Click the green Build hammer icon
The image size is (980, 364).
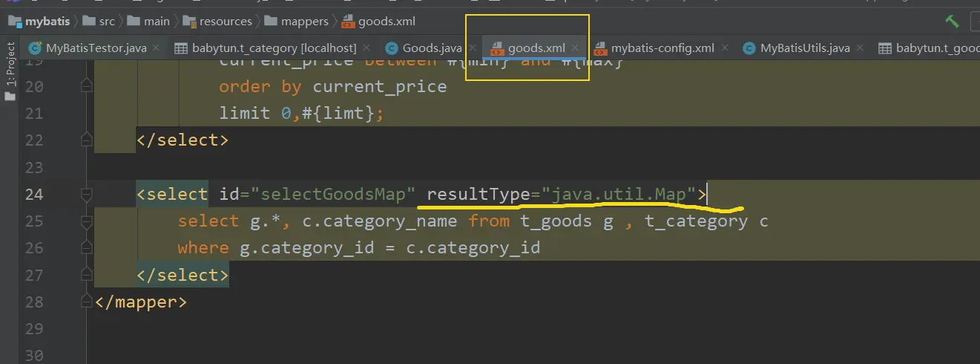[952, 22]
